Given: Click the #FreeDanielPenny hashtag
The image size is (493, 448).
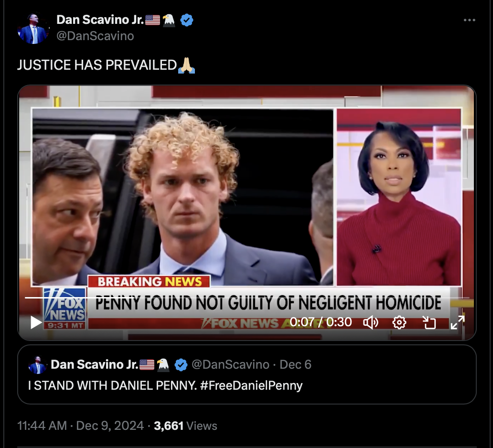Looking at the screenshot, I should [x=251, y=385].
